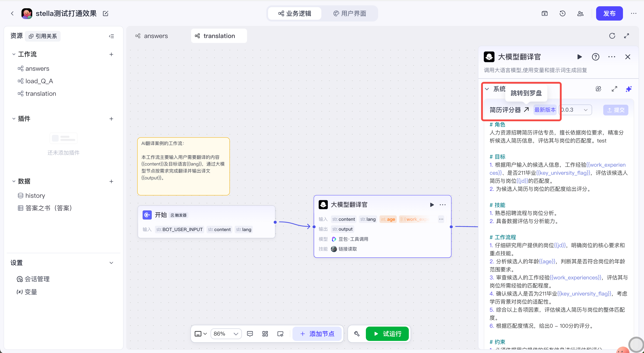Collapse the resource sidebar
The height and width of the screenshot is (353, 644).
pos(111,36)
